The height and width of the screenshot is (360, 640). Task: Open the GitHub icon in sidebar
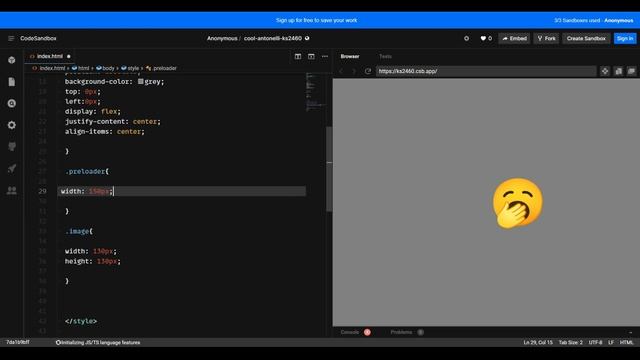12,147
